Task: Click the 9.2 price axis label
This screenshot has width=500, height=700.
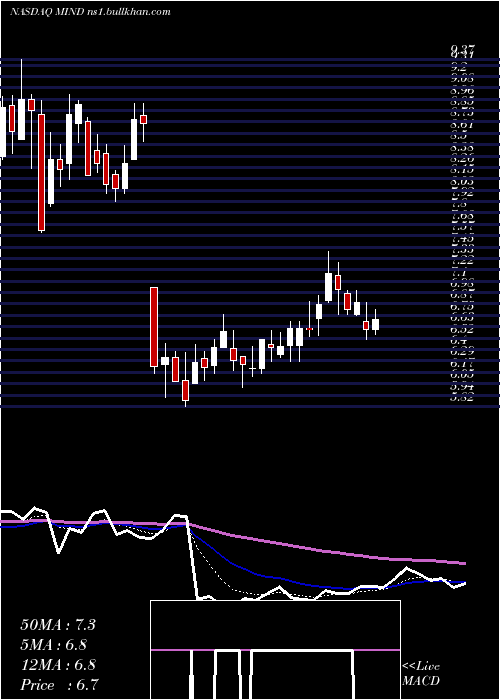Action: pyautogui.click(x=459, y=68)
